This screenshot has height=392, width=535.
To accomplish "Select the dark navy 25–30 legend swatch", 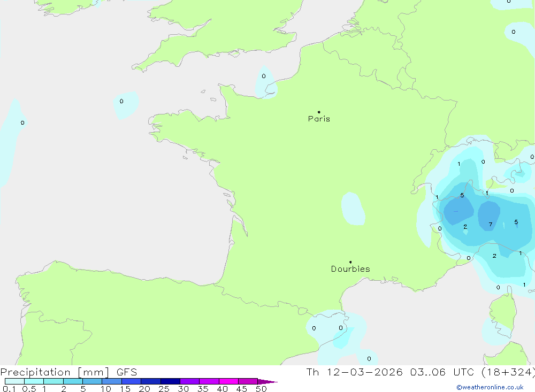I will point(170,381).
